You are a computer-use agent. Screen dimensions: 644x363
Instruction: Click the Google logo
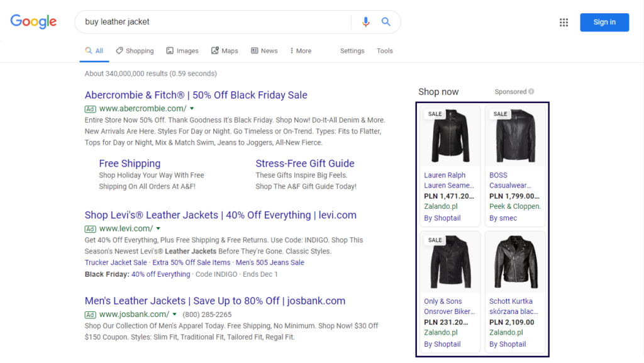tap(33, 21)
